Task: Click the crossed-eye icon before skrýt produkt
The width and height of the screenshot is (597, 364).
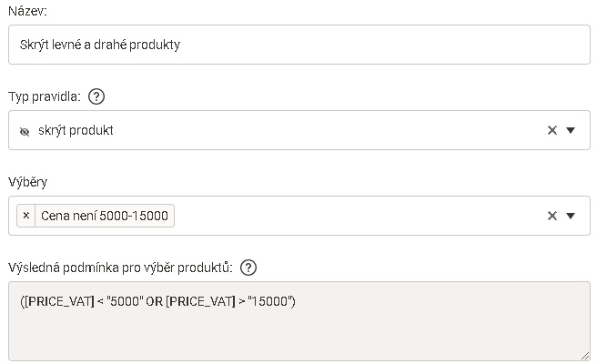Action: 25,132
